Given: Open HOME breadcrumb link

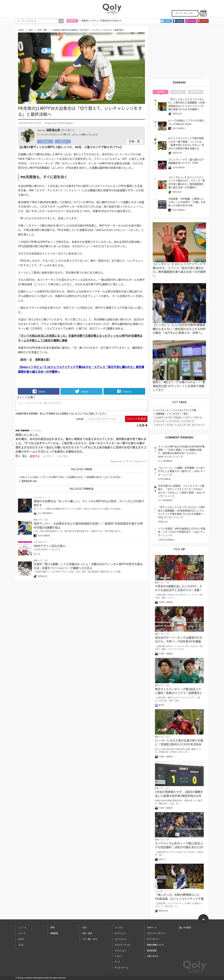Looking at the screenshot, I should 21,30.
